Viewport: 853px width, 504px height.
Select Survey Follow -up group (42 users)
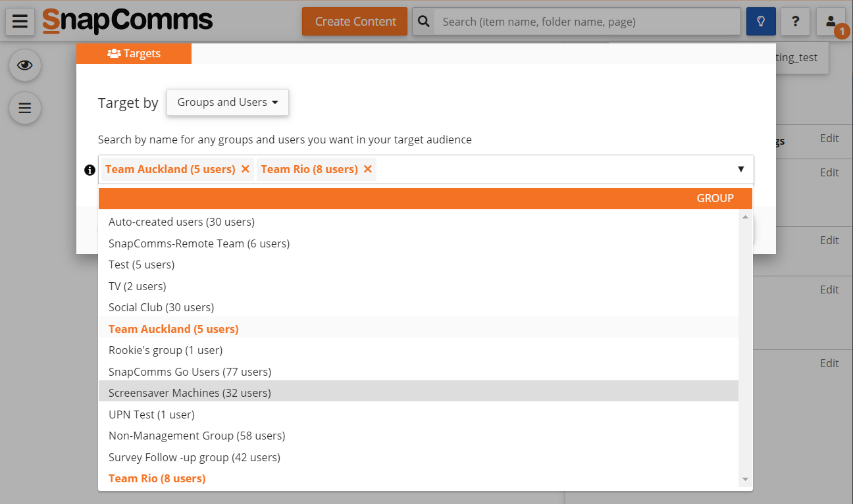point(419,457)
